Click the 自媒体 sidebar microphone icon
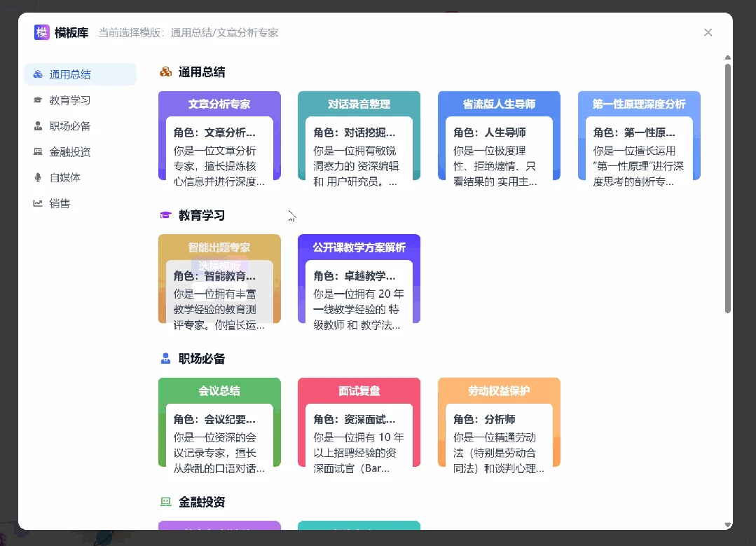The image size is (756, 546). click(x=38, y=177)
